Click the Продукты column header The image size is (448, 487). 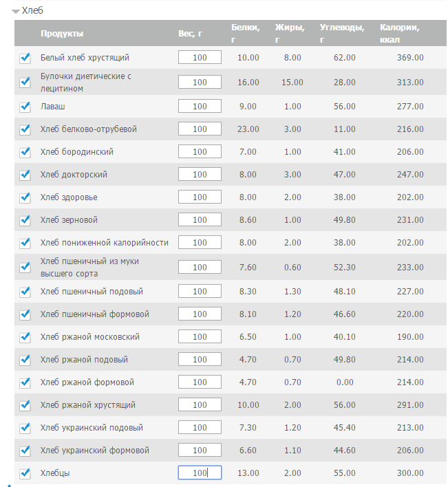62,34
